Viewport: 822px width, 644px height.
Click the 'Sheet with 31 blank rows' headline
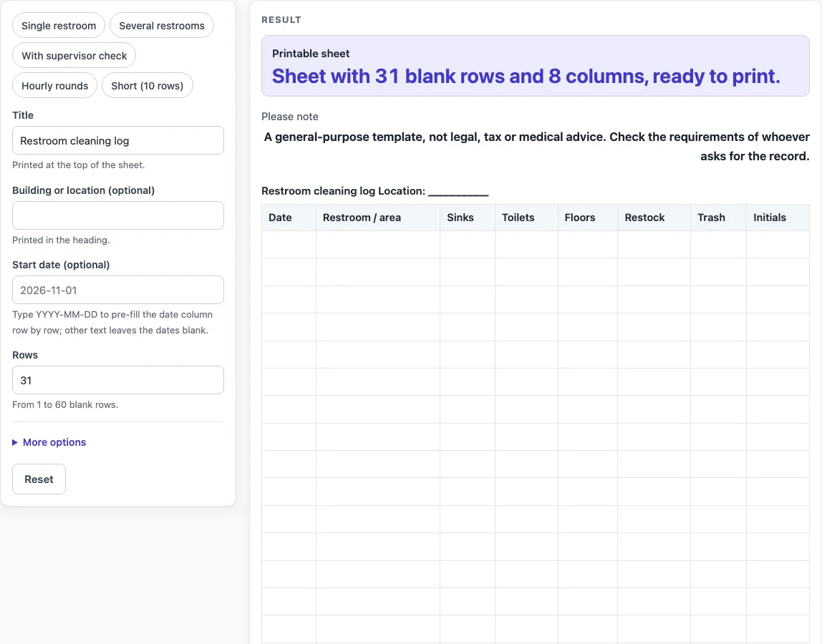(x=526, y=77)
